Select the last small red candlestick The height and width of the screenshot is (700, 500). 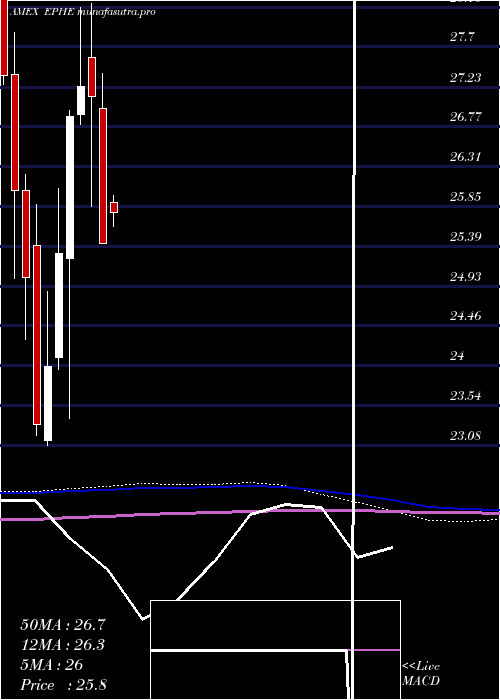pyautogui.click(x=114, y=208)
